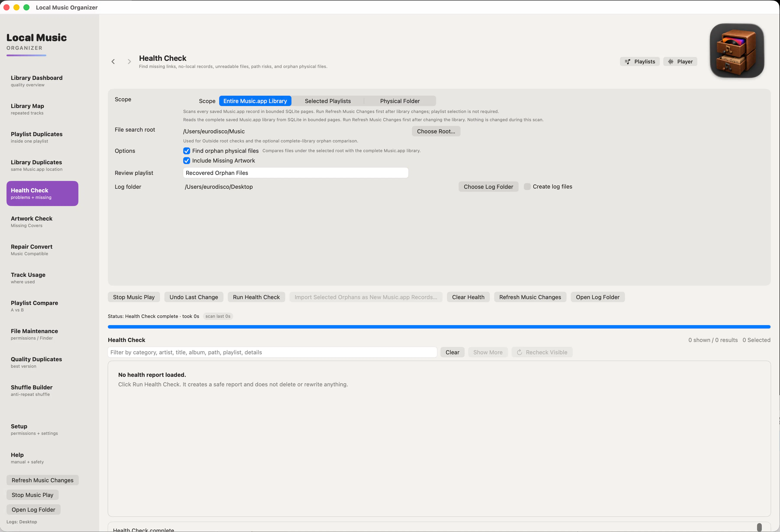The height and width of the screenshot is (532, 780).
Task: Switch scope to Selected Playlists
Action: pos(328,101)
